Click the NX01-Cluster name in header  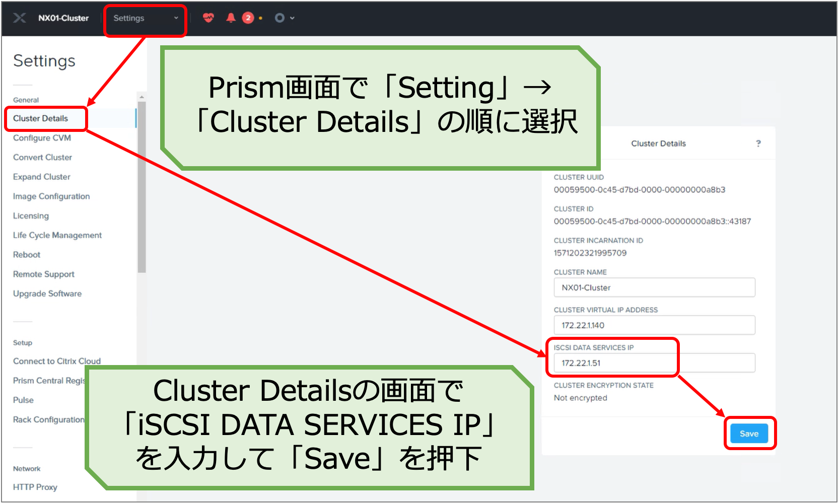click(x=63, y=18)
